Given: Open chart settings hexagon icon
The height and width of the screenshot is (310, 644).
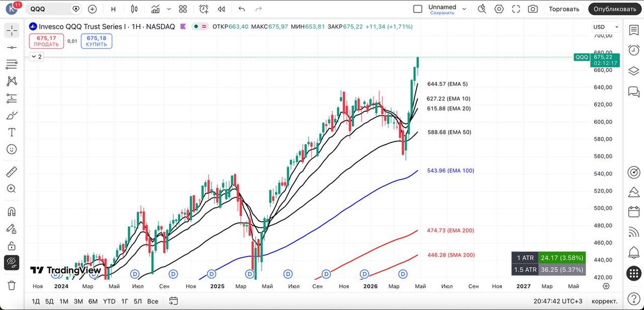Looking at the screenshot, I should pyautogui.click(x=500, y=9).
